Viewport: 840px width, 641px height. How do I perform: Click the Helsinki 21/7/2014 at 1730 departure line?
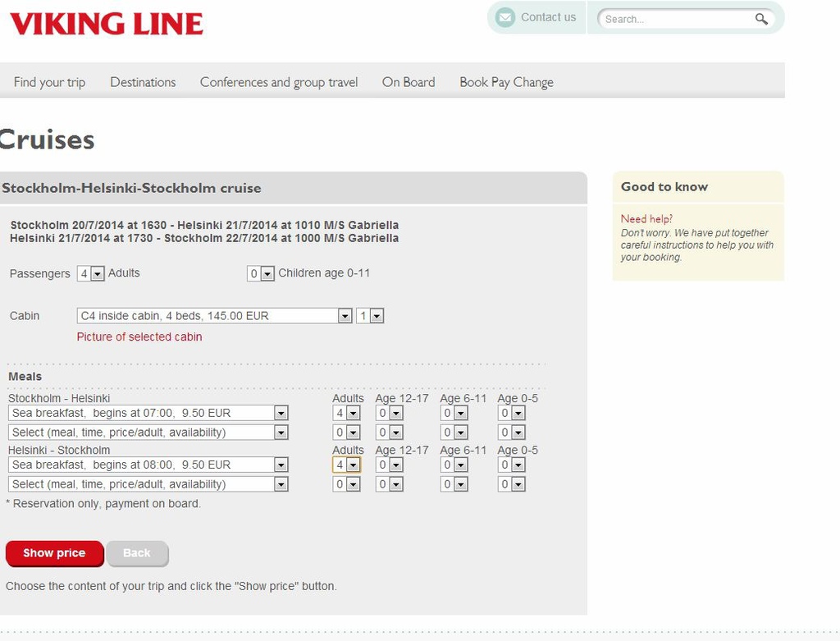click(x=204, y=238)
